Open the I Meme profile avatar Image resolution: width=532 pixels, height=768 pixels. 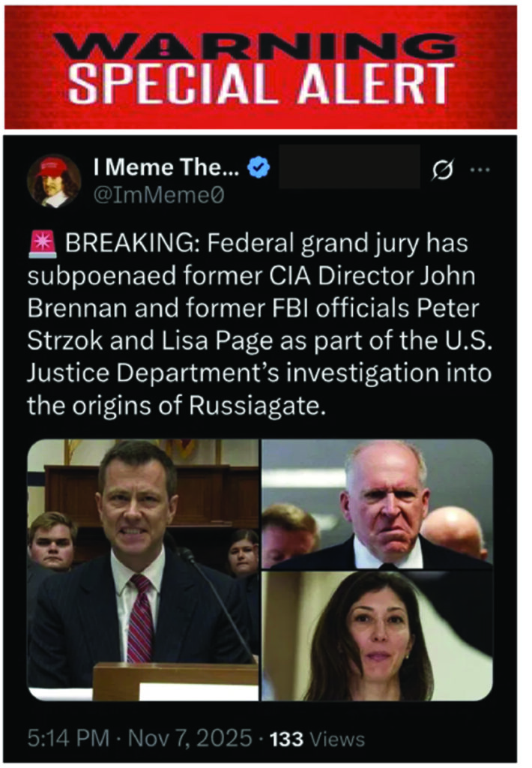click(54, 181)
